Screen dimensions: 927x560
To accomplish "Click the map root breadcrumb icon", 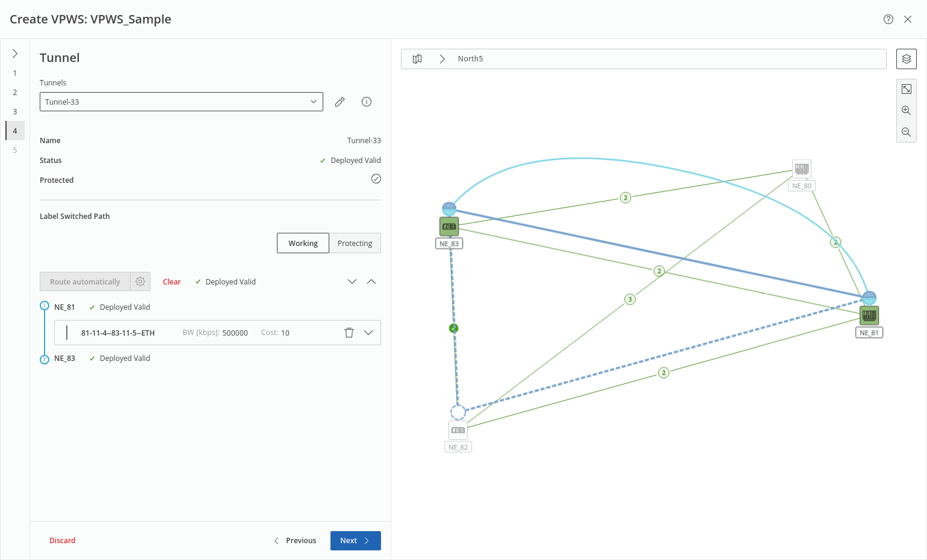I will [x=417, y=59].
